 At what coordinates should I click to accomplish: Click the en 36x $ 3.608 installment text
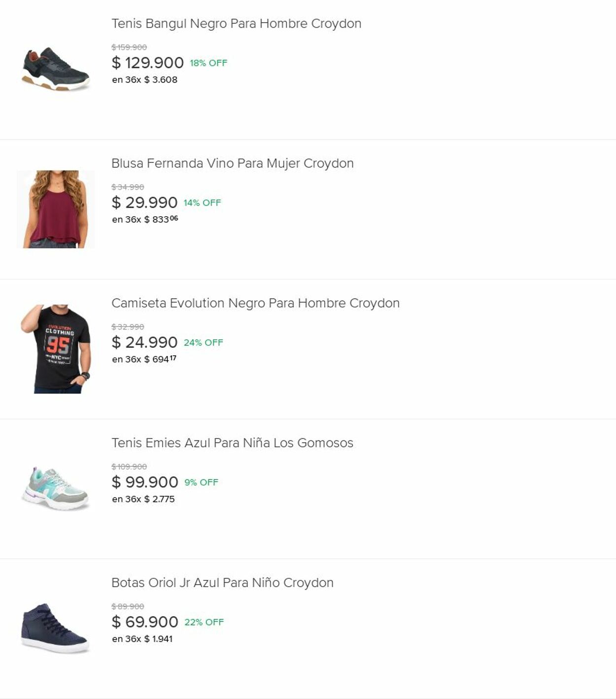pyautogui.click(x=144, y=80)
